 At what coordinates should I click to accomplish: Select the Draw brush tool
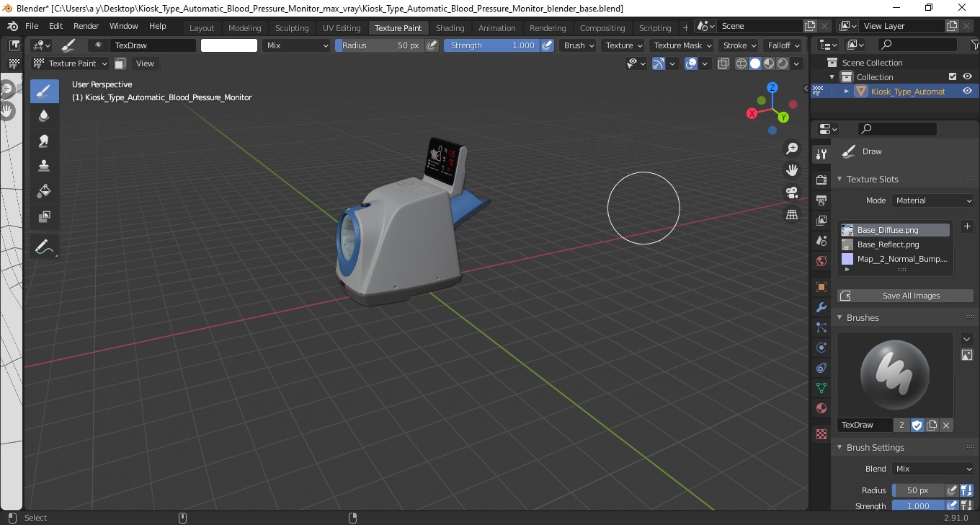coord(45,91)
